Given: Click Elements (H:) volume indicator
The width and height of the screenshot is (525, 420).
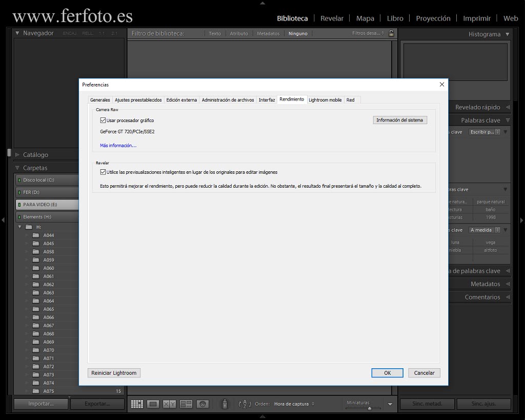Looking at the screenshot, I should [19, 217].
